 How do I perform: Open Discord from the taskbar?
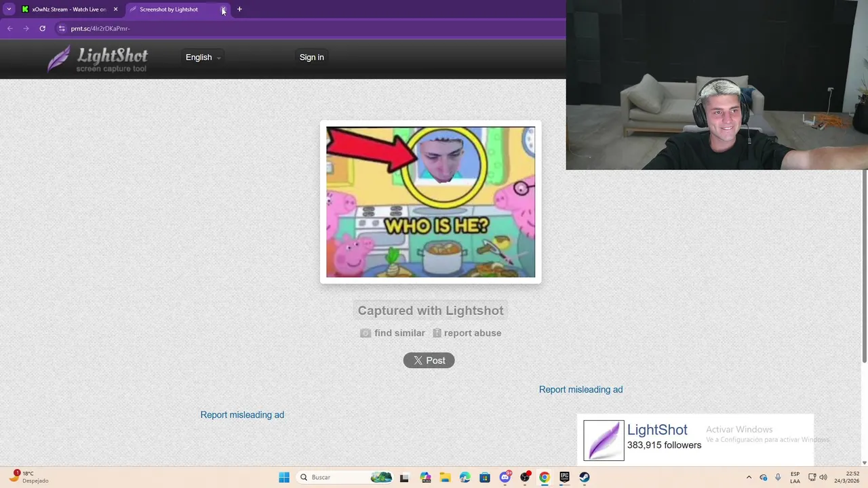click(x=505, y=477)
